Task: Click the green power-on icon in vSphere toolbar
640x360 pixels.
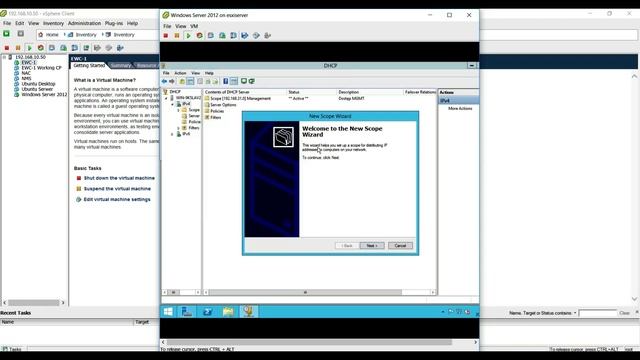Action: [29, 48]
